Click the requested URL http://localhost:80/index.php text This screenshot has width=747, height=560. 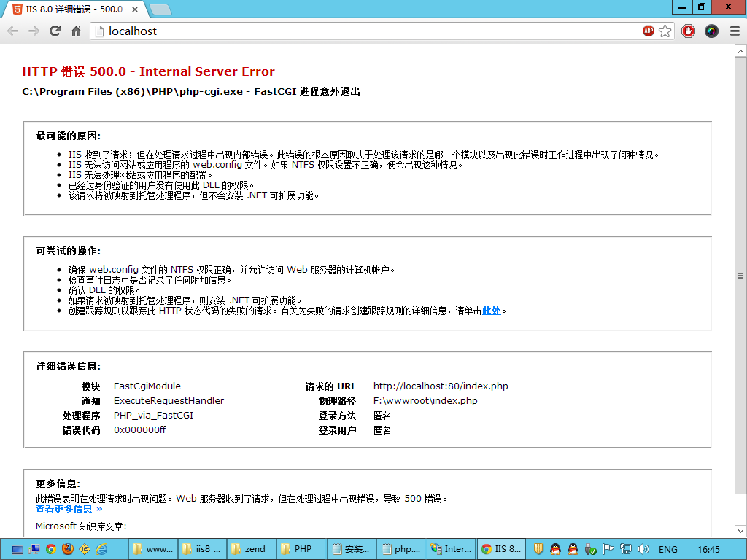coord(441,386)
